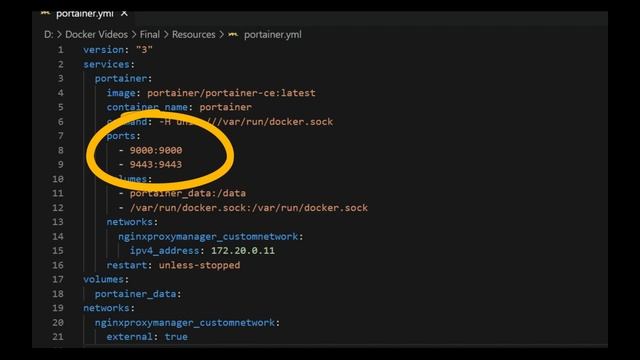Image resolution: width=640 pixels, height=360 pixels.
Task: Select the portainer.yml editor tab
Action: click(x=84, y=14)
